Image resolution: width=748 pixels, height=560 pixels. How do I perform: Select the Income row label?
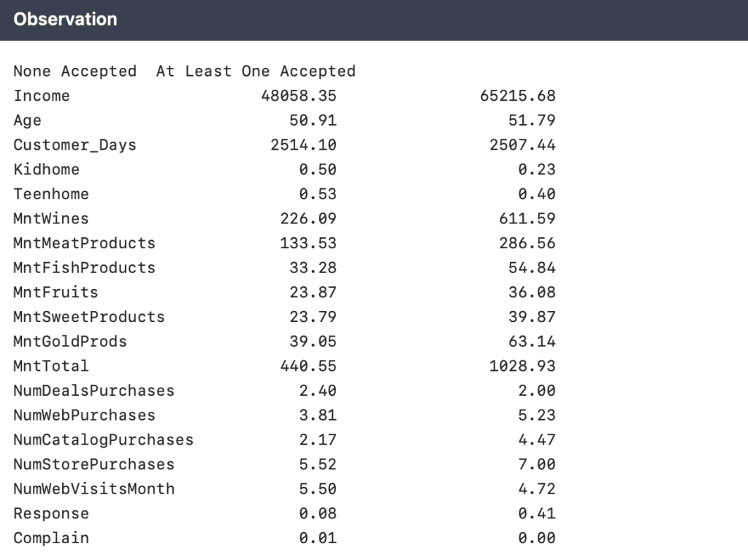42,96
